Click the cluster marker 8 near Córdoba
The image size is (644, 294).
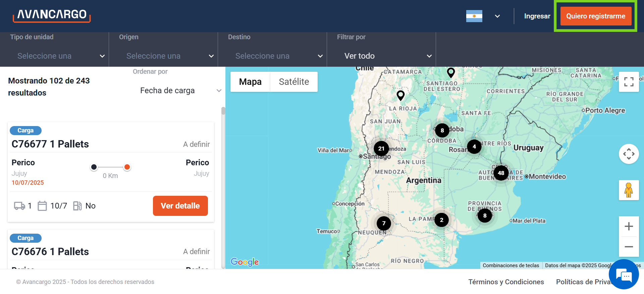point(442,130)
